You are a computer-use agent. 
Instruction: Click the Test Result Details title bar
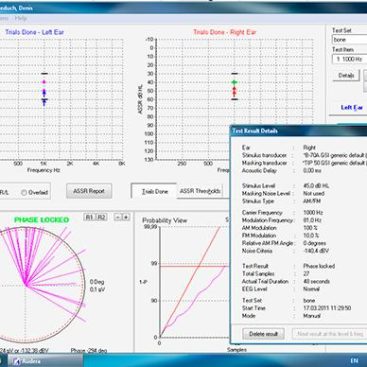(x=299, y=131)
